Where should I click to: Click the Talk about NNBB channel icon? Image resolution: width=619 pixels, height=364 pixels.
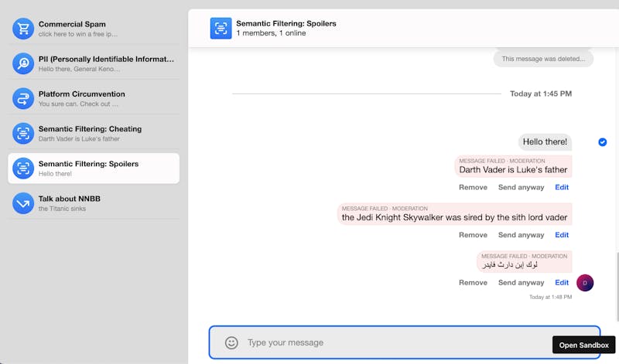point(23,203)
